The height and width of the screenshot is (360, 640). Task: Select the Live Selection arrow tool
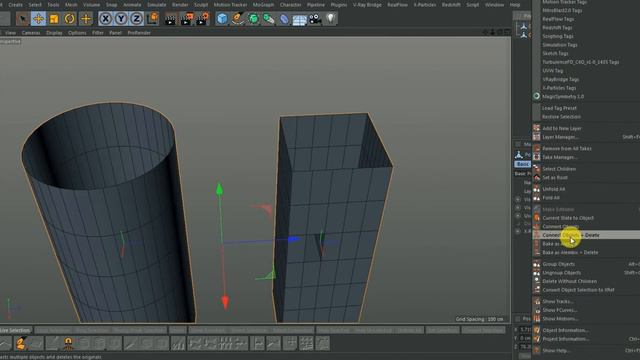(x=22, y=19)
